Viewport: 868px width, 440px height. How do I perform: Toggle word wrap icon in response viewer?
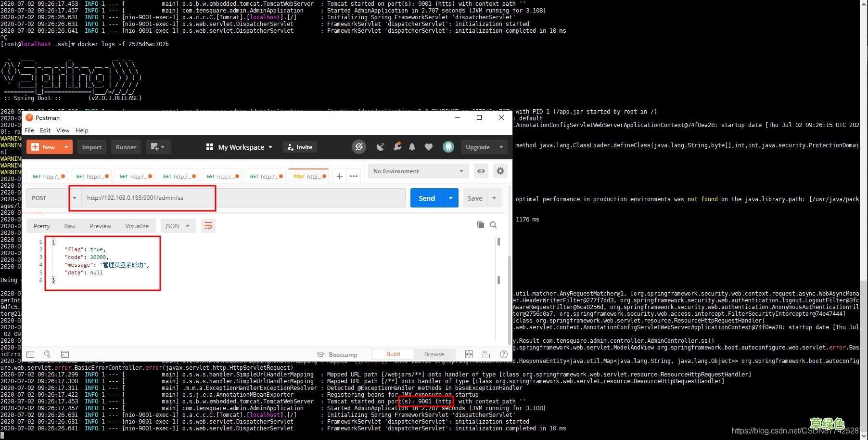208,226
